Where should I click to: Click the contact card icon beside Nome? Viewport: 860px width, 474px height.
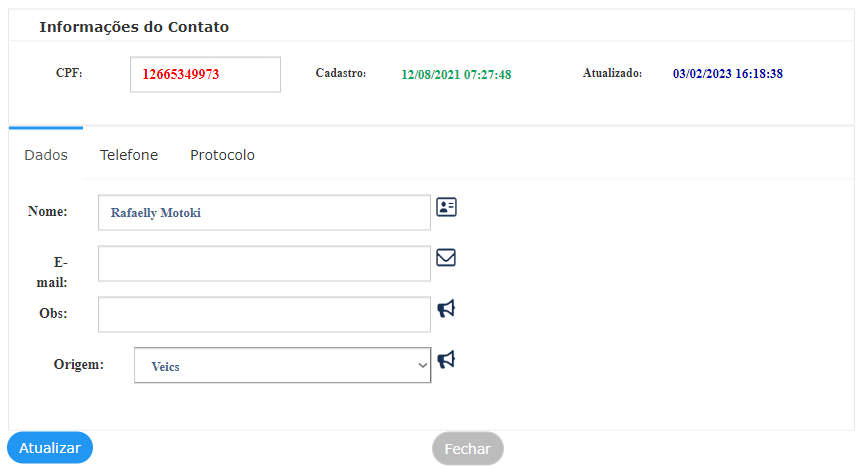(446, 207)
